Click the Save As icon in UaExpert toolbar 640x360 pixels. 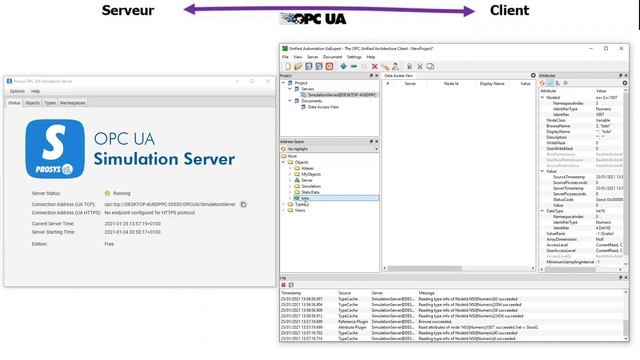coord(319,67)
